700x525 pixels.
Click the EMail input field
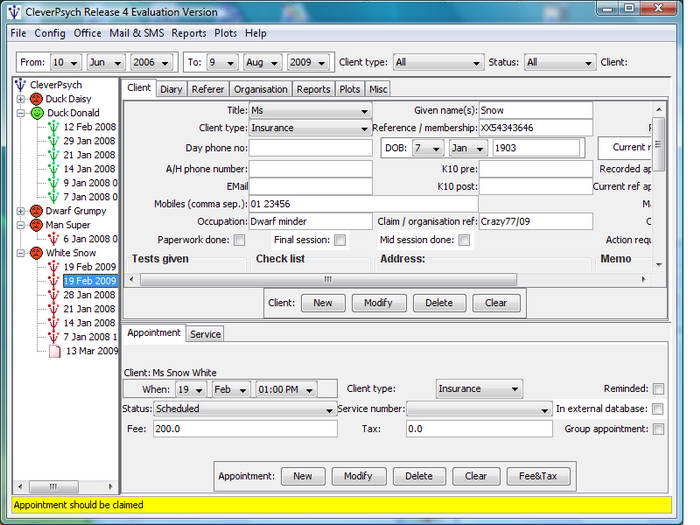[311, 186]
